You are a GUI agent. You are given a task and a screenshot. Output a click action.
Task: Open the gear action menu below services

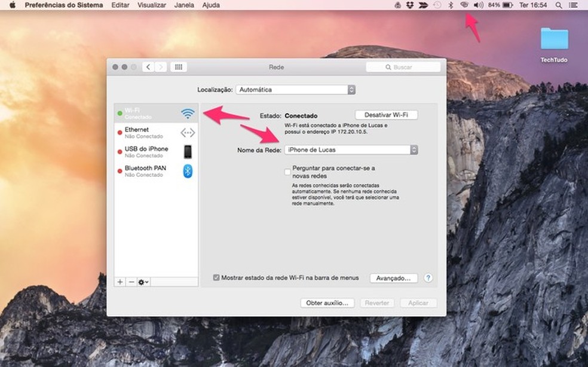[x=143, y=282]
